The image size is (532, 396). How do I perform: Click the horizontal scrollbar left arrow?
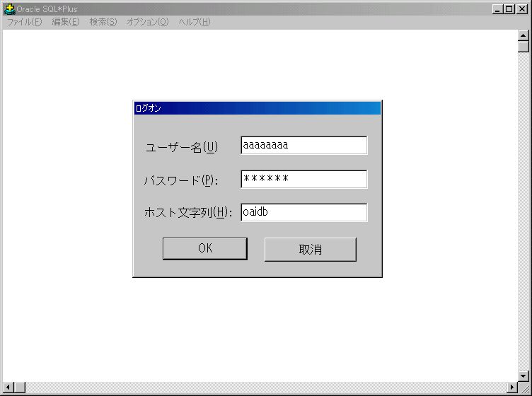tap(8, 387)
